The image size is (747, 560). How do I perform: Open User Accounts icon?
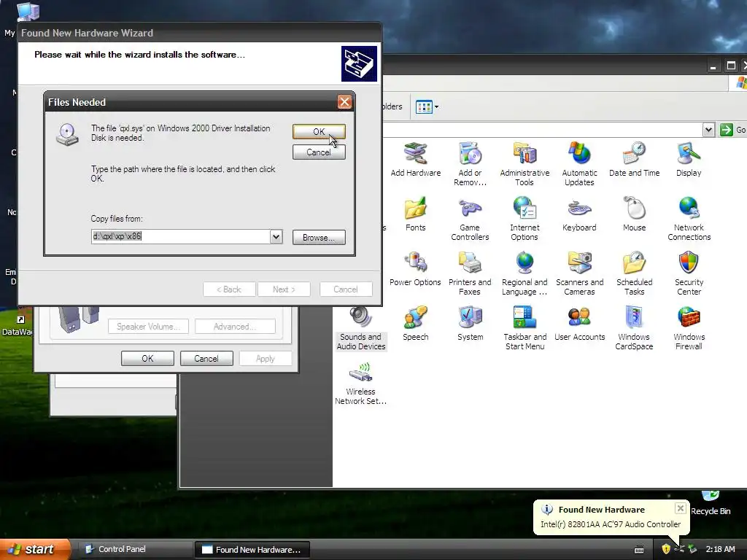pyautogui.click(x=579, y=324)
